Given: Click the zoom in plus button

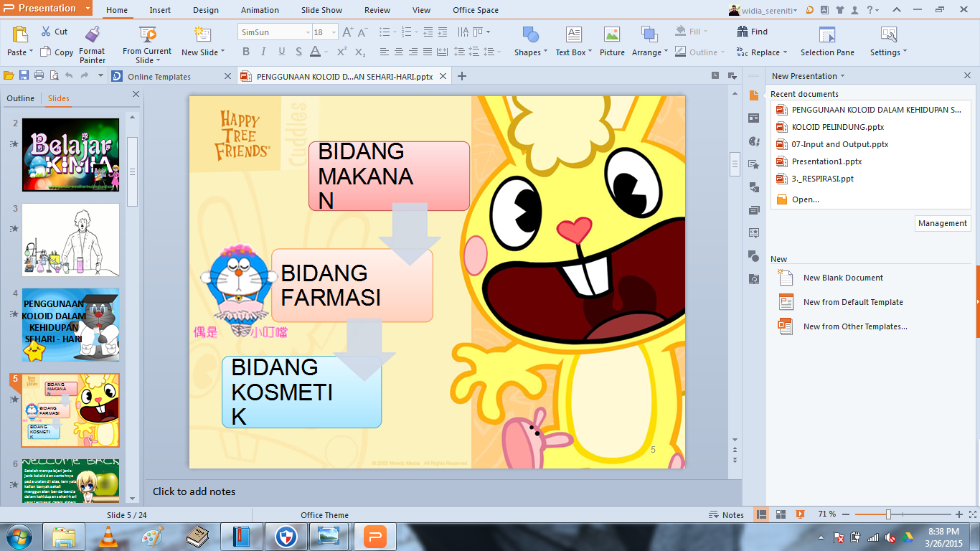Looking at the screenshot, I should (959, 514).
